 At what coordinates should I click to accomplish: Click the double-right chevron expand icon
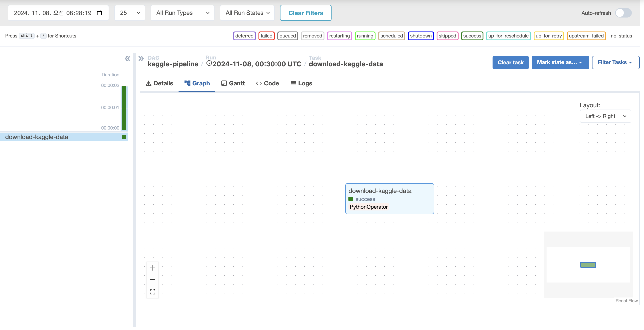click(141, 58)
